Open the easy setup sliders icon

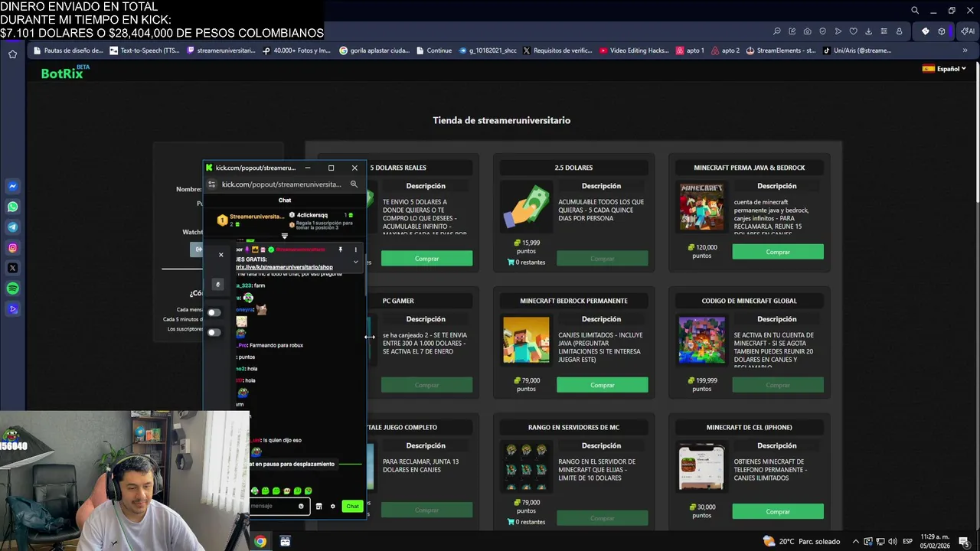coord(884,31)
